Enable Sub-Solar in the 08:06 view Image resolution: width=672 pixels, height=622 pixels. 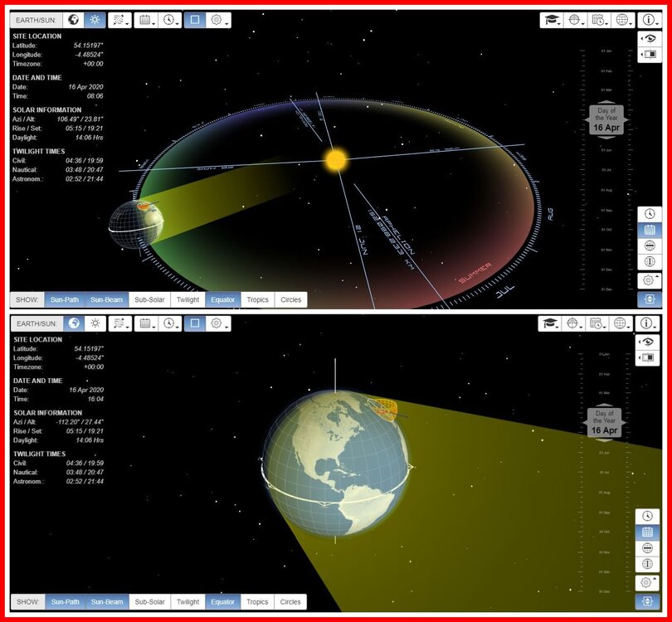tap(149, 299)
